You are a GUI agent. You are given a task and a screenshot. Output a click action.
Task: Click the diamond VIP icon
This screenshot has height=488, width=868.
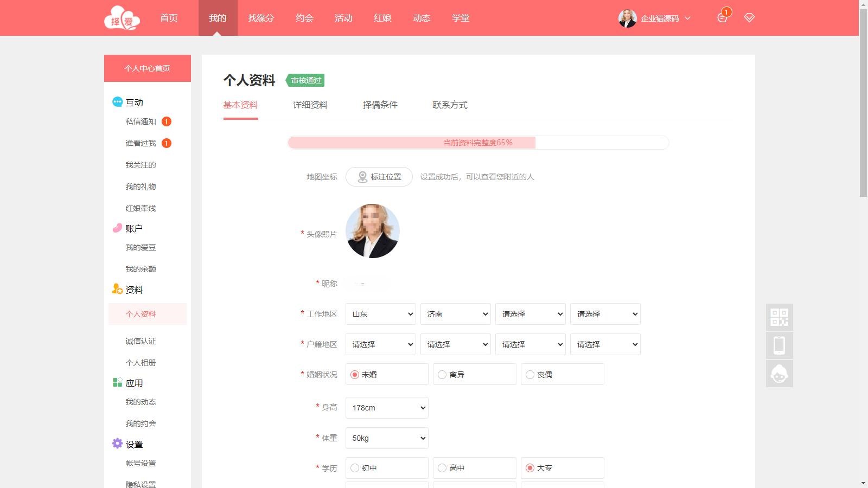click(x=749, y=18)
